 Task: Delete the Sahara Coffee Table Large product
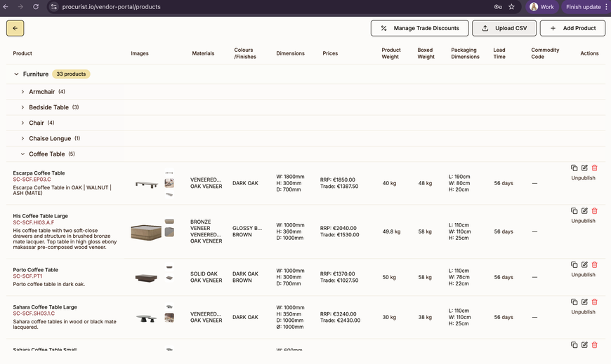pyautogui.click(x=594, y=302)
